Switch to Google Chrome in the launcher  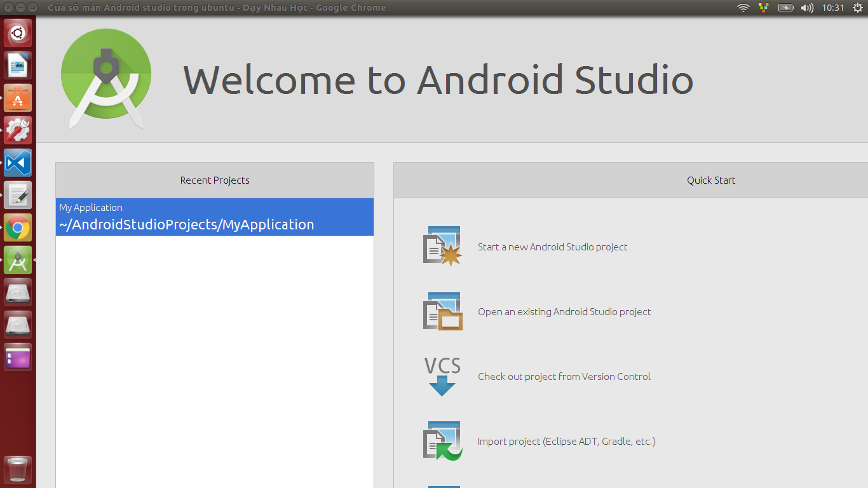point(18,227)
